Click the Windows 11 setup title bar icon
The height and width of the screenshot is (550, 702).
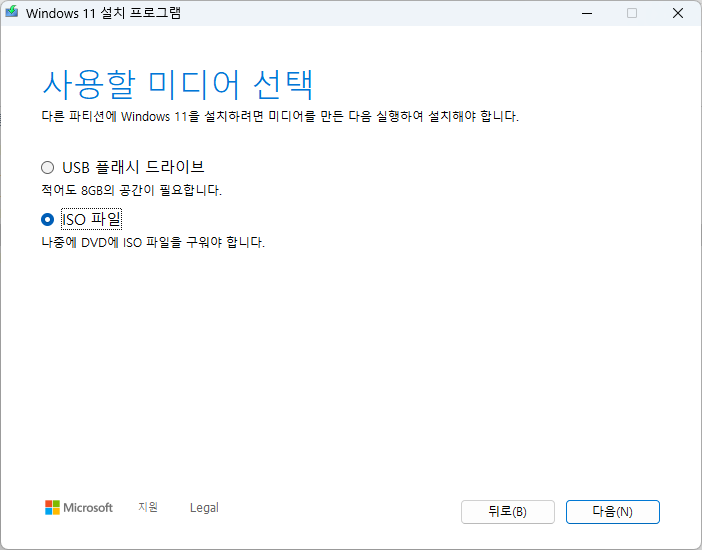coord(12,12)
